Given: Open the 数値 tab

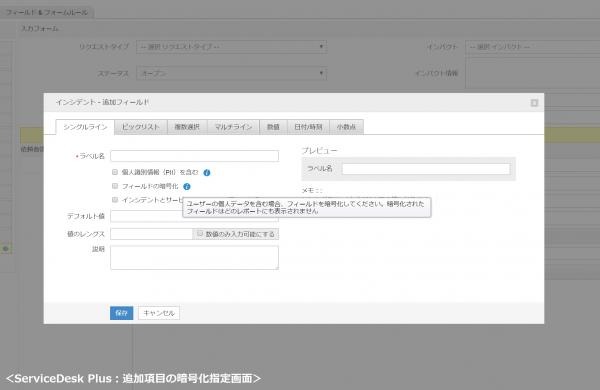Looking at the screenshot, I should pos(273,127).
